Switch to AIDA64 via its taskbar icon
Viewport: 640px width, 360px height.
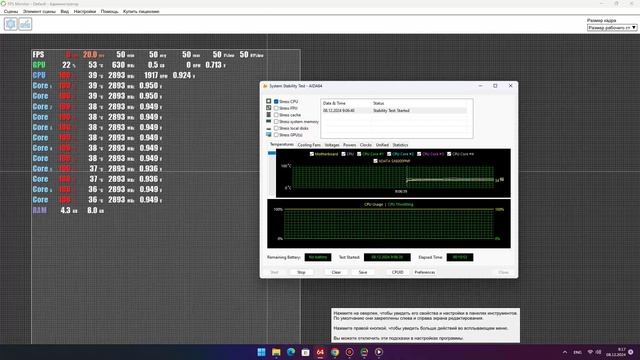point(320,352)
